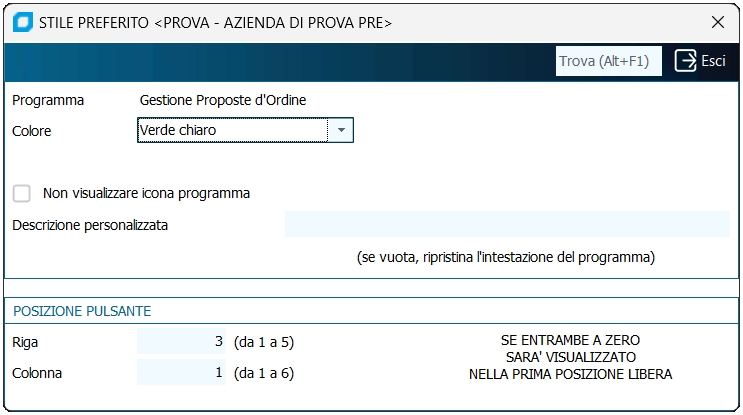
Task: Select the Colonna value field
Action: pos(182,373)
